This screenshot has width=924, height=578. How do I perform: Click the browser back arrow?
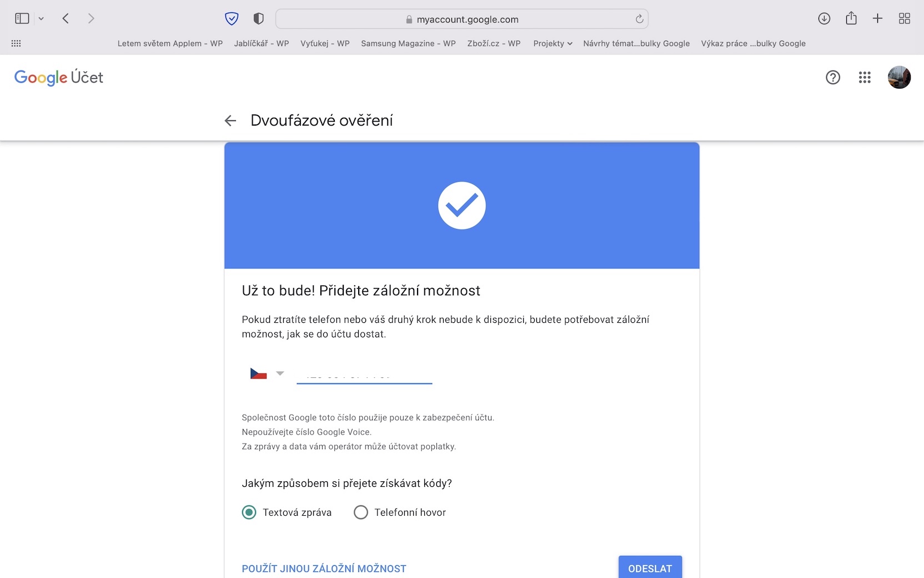(x=66, y=19)
